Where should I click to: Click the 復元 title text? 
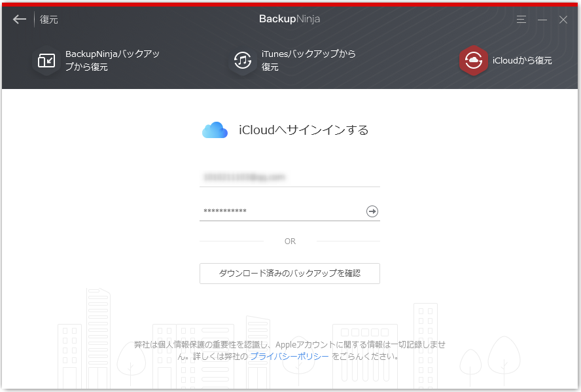49,20
